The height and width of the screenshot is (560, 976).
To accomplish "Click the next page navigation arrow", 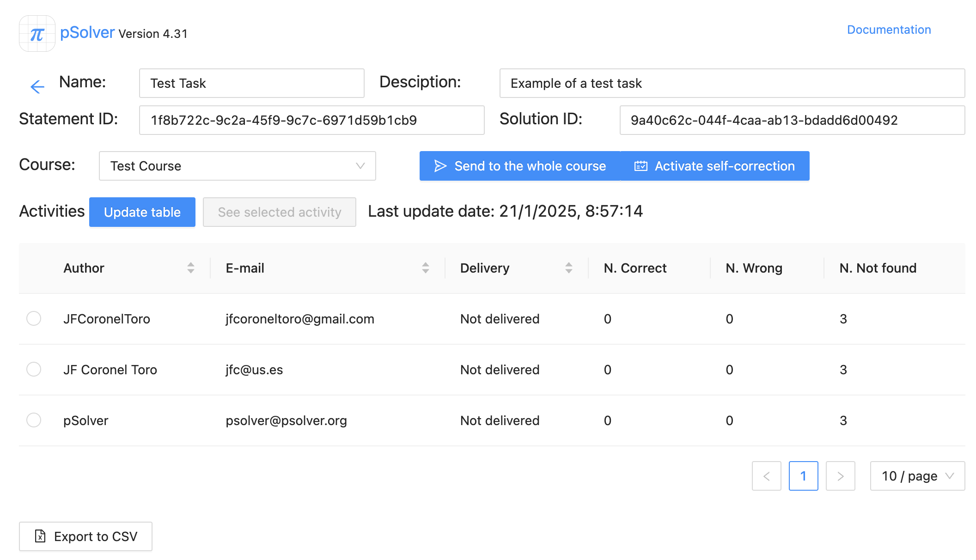I will point(841,475).
